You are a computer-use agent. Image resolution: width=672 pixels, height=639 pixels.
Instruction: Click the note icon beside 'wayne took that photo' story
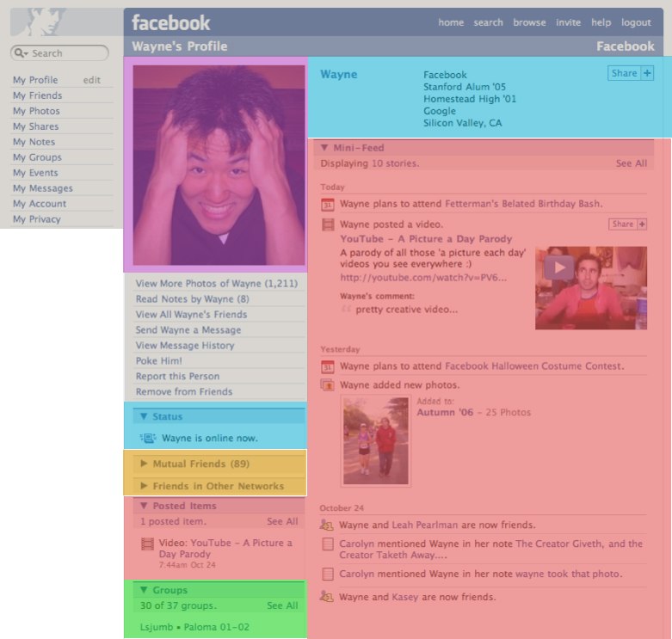click(328, 574)
